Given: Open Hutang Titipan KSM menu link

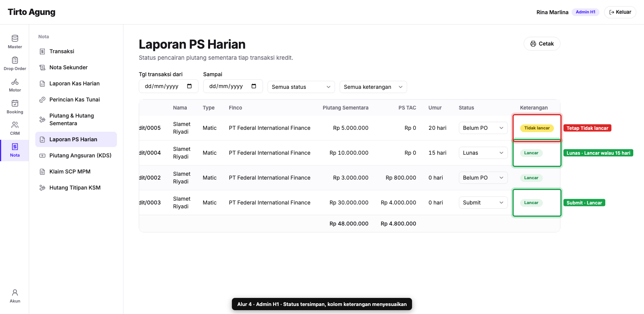Looking at the screenshot, I should 76,188.
